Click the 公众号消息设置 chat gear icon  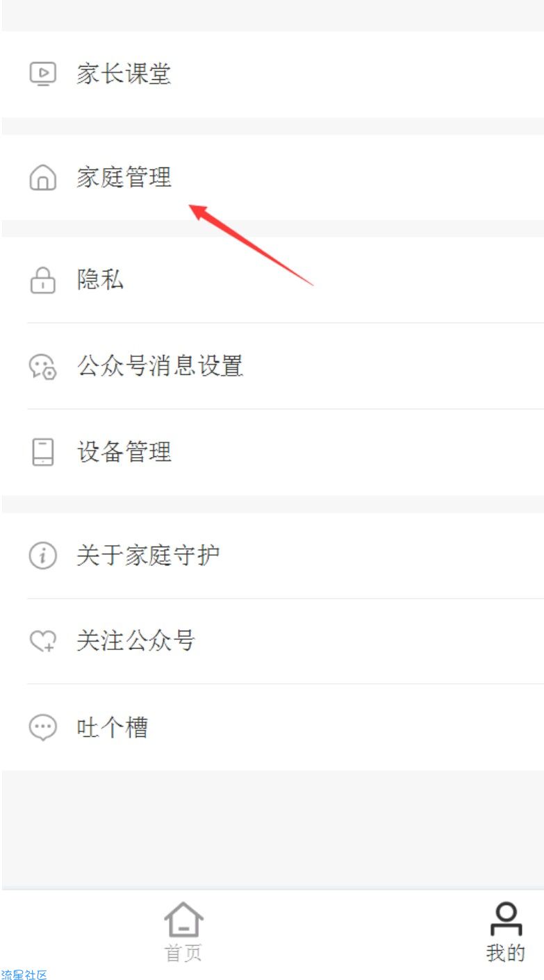click(42, 366)
